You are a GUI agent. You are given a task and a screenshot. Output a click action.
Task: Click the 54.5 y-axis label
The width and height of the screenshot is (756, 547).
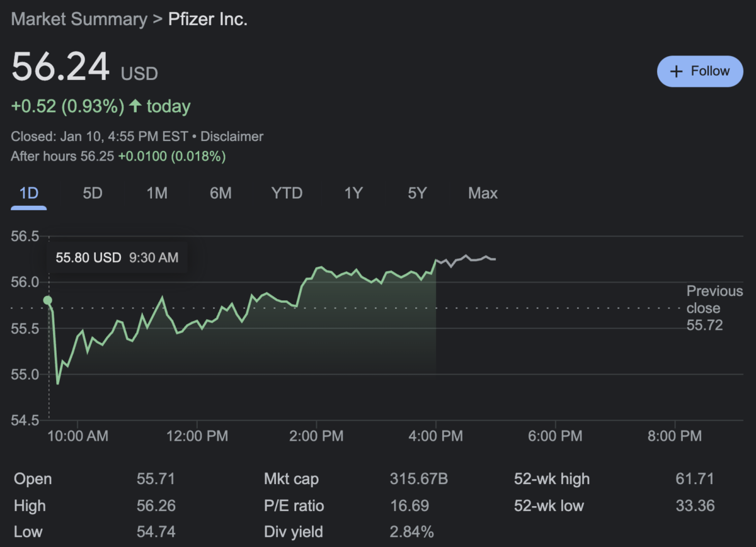(25, 420)
